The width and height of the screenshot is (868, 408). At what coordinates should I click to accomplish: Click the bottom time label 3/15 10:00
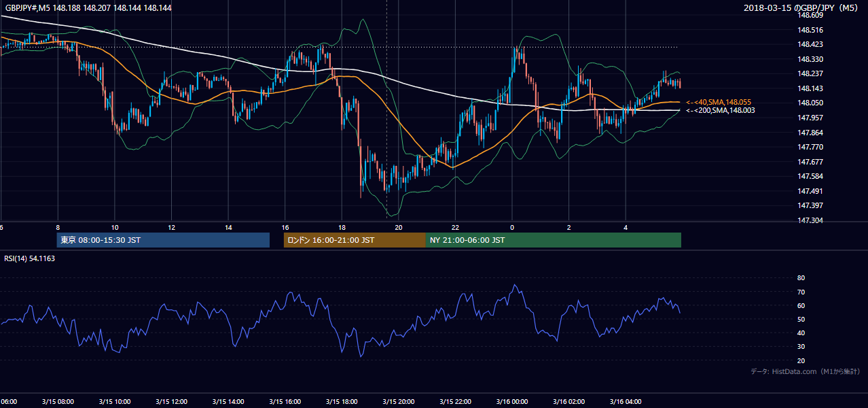[114, 402]
